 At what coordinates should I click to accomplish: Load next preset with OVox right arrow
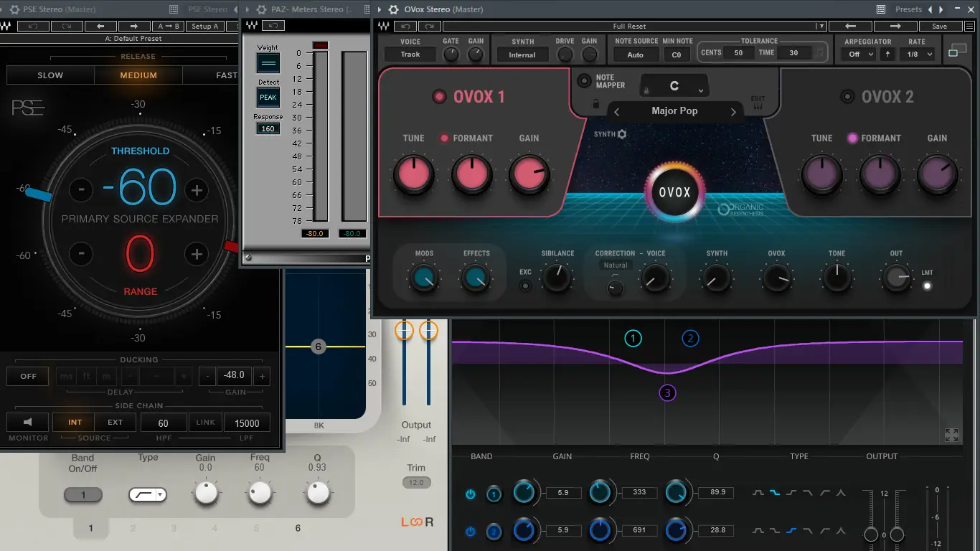895,26
